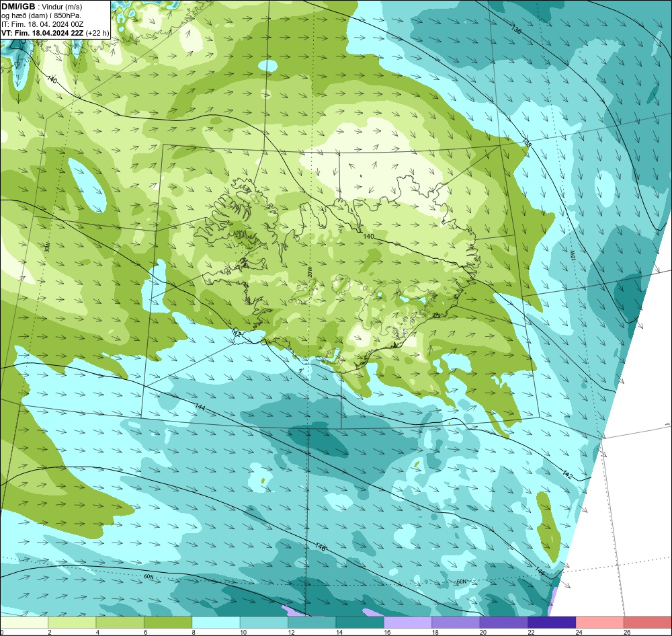Pick the 14–16 m/s dark teal legend swatch
The height and width of the screenshot is (636, 672).
point(360,622)
